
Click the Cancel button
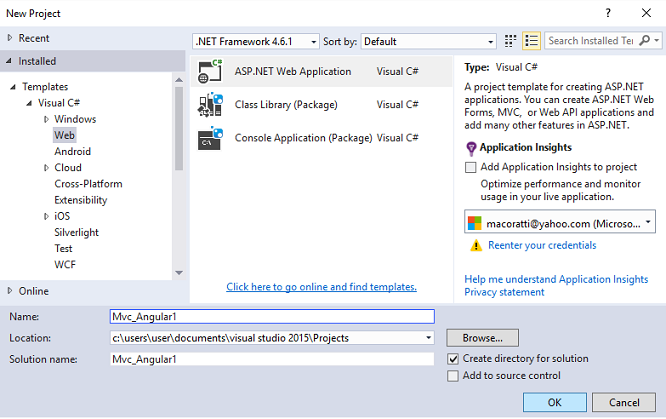[624, 402]
